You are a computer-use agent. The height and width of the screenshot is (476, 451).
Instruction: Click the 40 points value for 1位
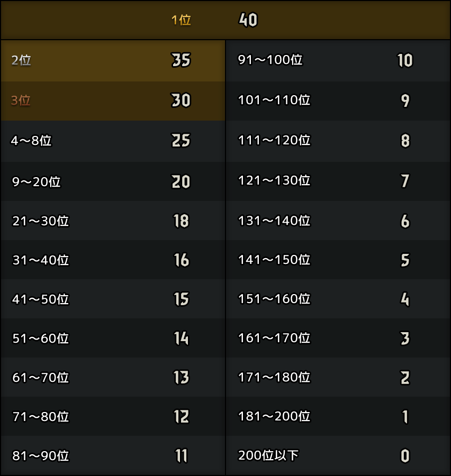click(248, 20)
